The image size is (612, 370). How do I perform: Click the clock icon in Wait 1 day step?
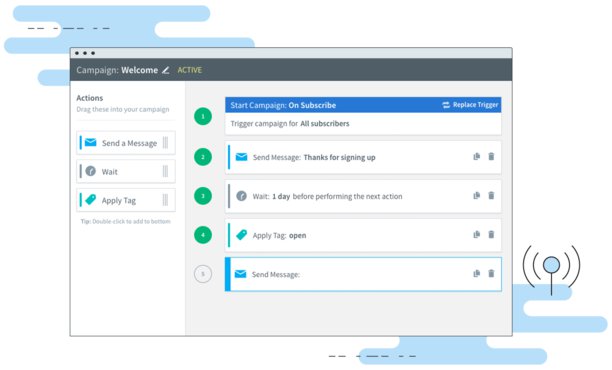242,196
